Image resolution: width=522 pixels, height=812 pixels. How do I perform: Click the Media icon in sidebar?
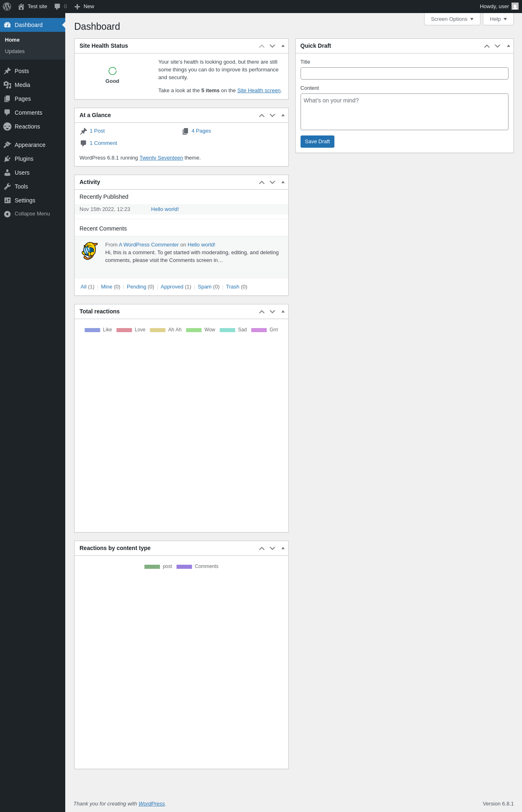7,85
